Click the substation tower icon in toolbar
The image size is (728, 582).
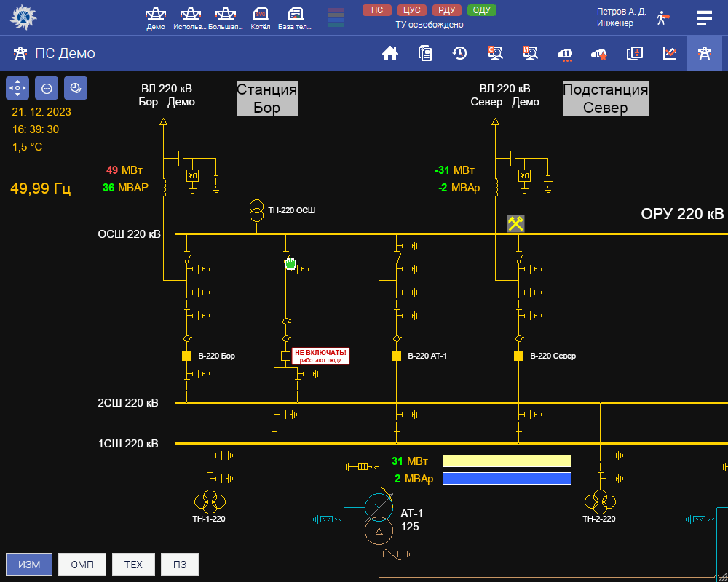pos(704,53)
